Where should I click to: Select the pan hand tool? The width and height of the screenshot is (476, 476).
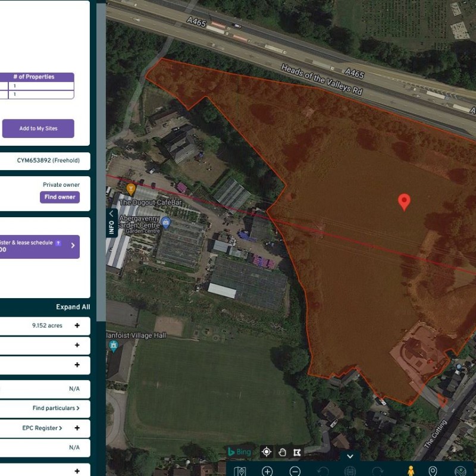pyautogui.click(x=282, y=452)
